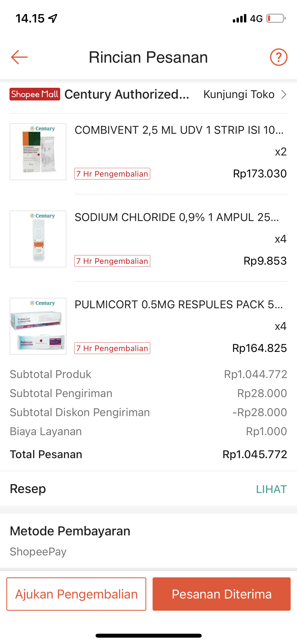Tap the Shopee Mall badge
Image resolution: width=297 pixels, height=644 pixels.
point(35,94)
